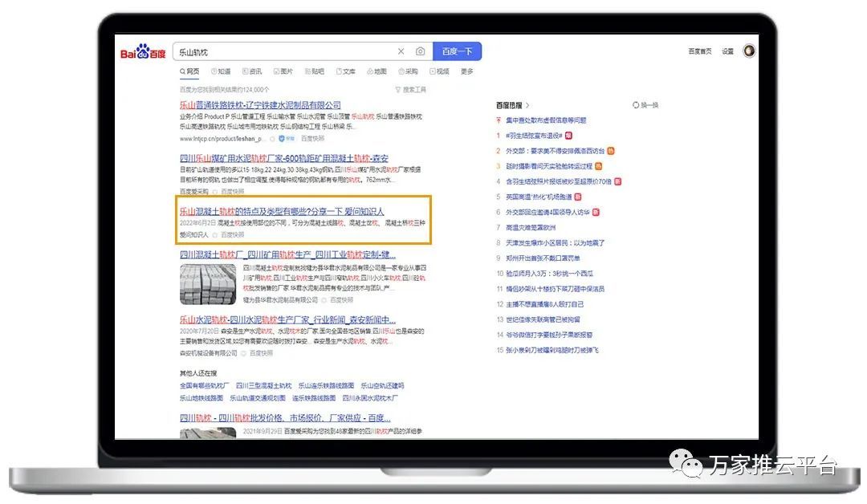Expand 百度热搜 with the chevron arrow
Screen dimensions: 867x504
click(x=527, y=105)
